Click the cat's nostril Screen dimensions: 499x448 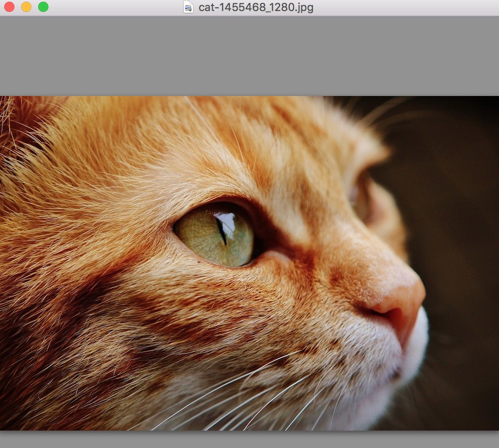point(382,313)
